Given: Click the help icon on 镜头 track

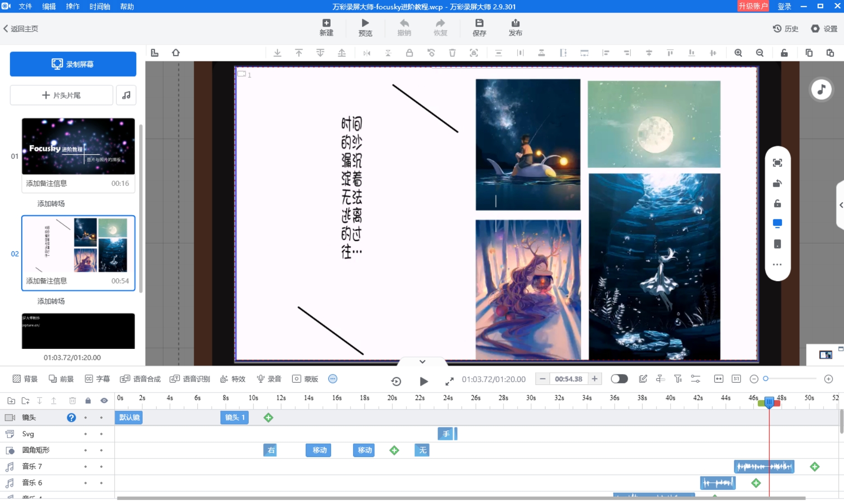Looking at the screenshot, I should coord(71,418).
